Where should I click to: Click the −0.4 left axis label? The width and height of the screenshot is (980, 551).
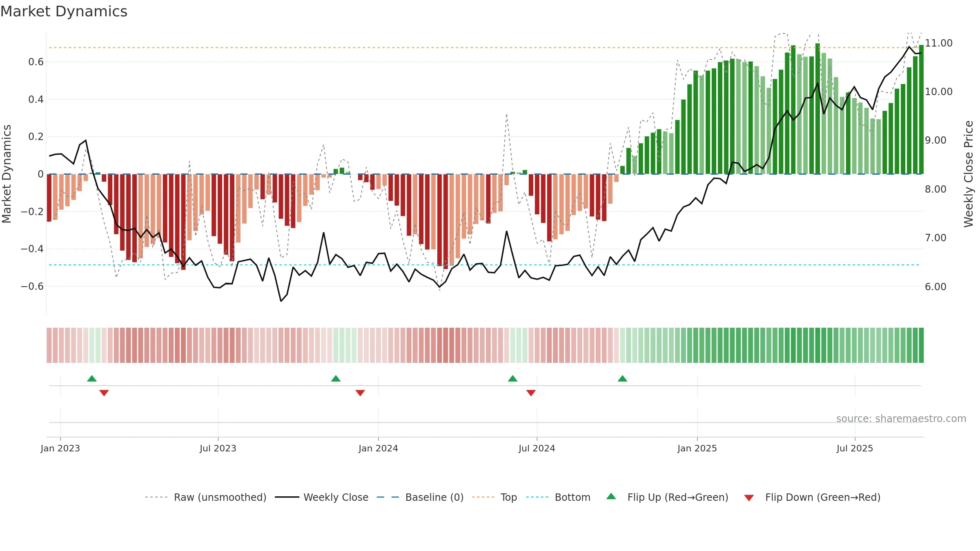point(32,249)
